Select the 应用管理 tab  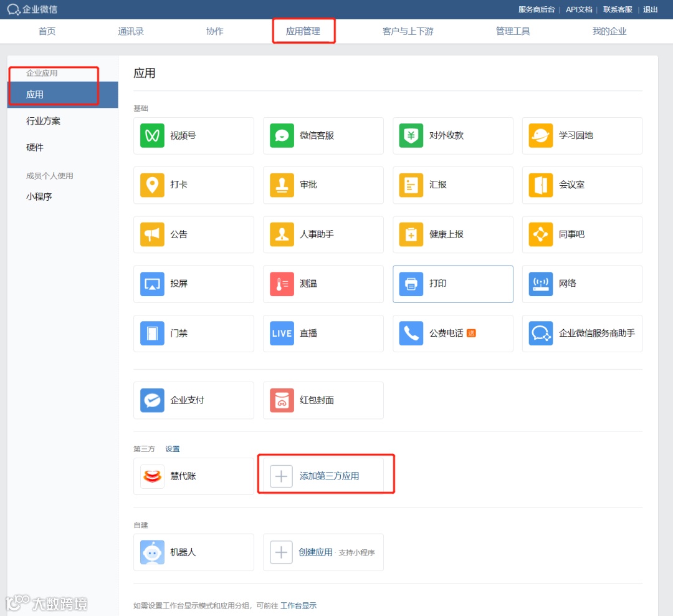[303, 31]
